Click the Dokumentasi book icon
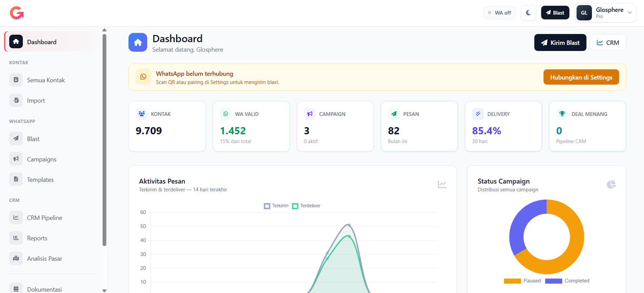 16,289
